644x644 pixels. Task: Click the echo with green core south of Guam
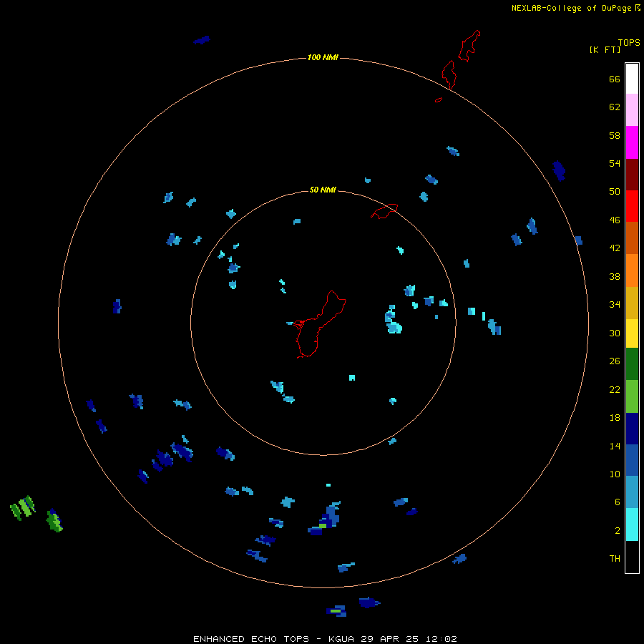(326, 519)
